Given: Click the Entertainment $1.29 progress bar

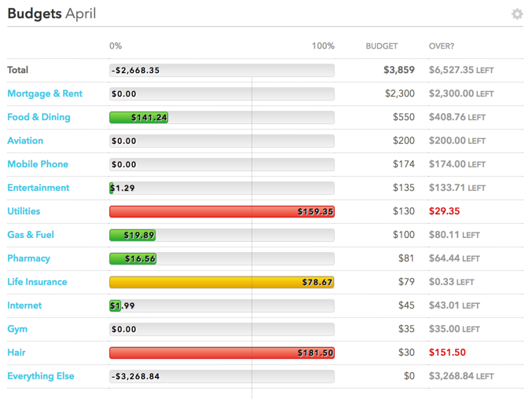Looking at the screenshot, I should (x=222, y=189).
